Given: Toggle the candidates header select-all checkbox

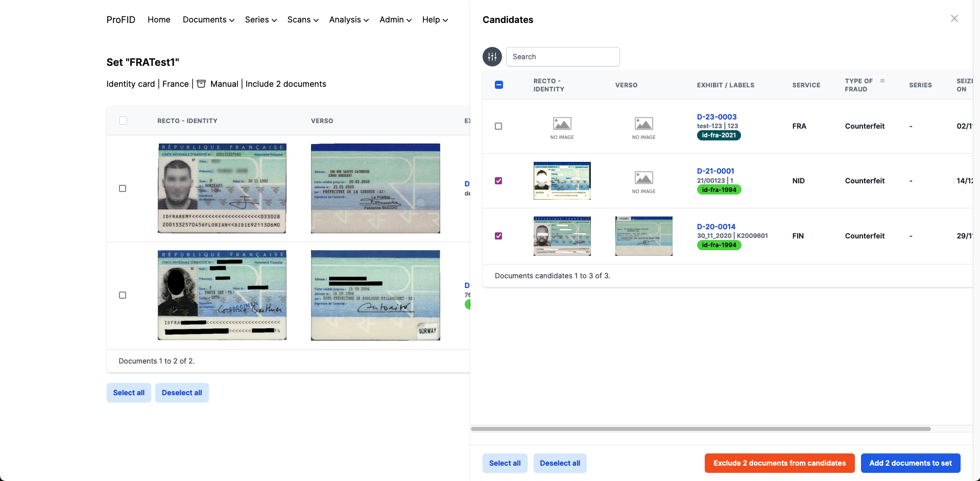Looking at the screenshot, I should pos(499,85).
